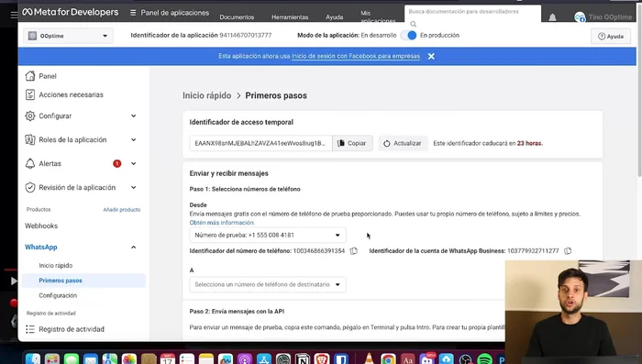Click the temporary access token field

pyautogui.click(x=260, y=143)
